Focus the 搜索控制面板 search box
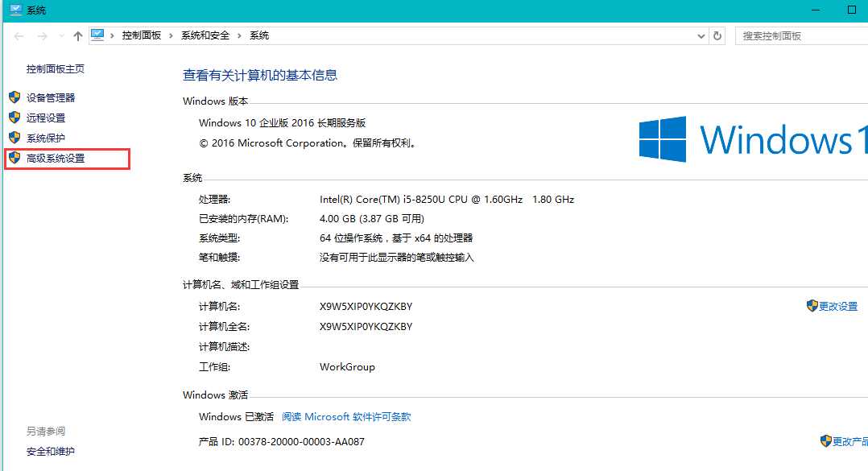Screen dimensions: 868x471 click(x=802, y=36)
